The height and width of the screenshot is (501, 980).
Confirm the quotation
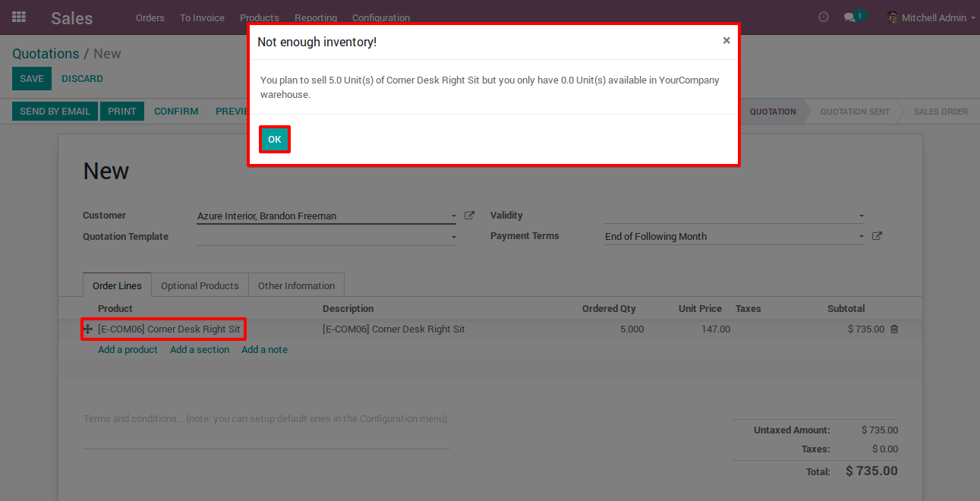coord(176,112)
